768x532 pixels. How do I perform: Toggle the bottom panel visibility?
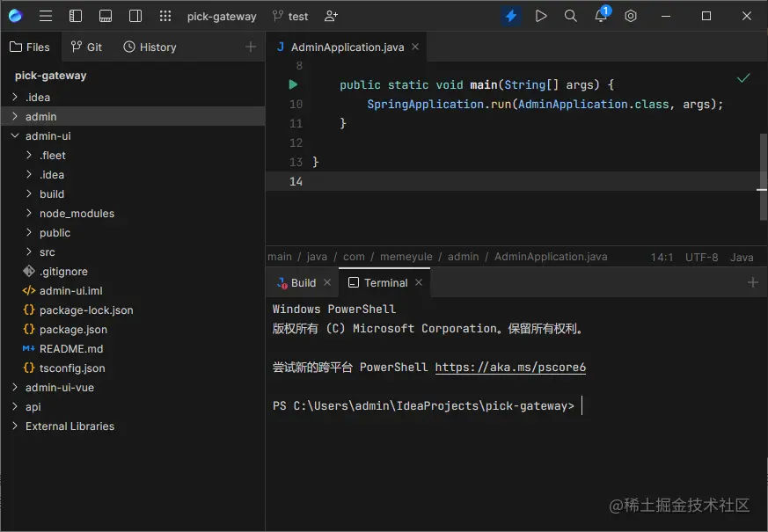point(106,16)
